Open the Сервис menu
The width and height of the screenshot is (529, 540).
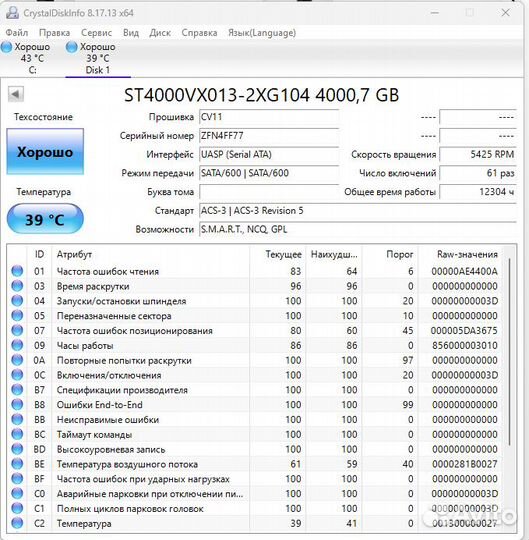(x=96, y=33)
